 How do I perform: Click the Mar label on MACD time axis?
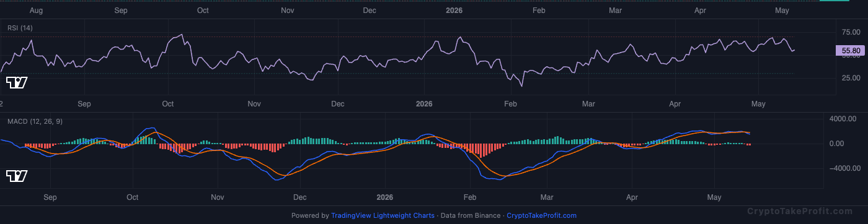(547, 198)
